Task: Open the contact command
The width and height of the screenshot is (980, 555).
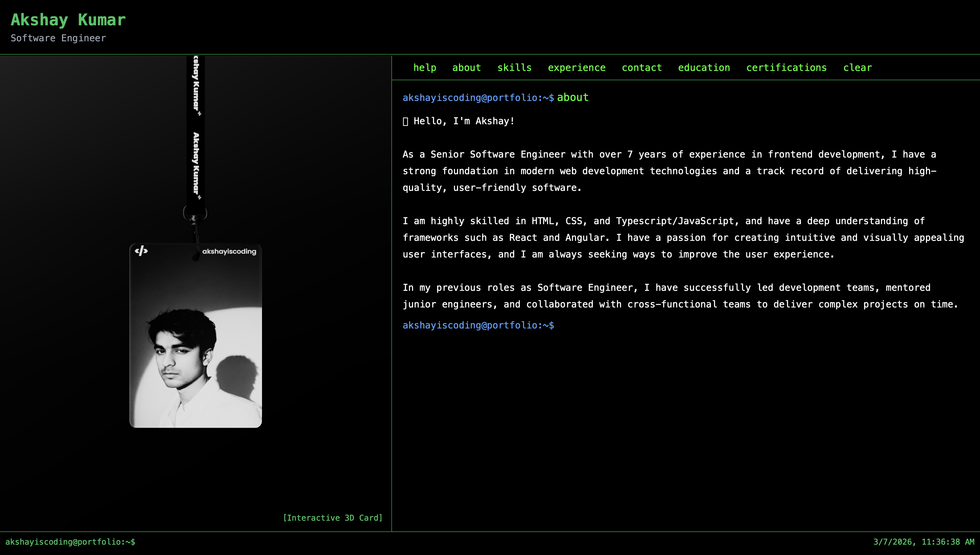Action: (641, 68)
